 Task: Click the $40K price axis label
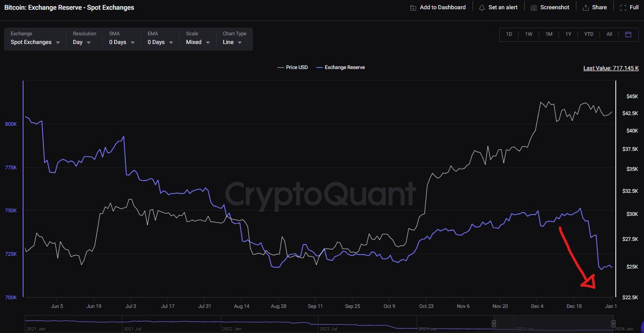click(x=632, y=131)
